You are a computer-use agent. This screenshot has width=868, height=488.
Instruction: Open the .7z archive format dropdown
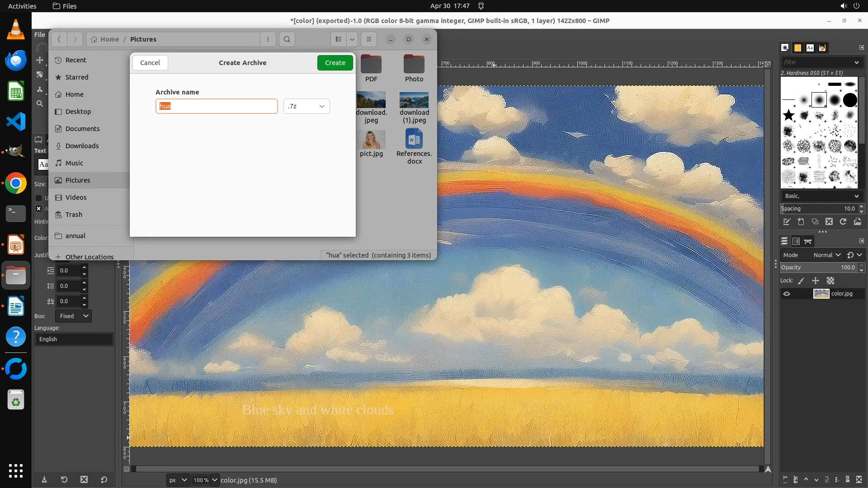(307, 106)
